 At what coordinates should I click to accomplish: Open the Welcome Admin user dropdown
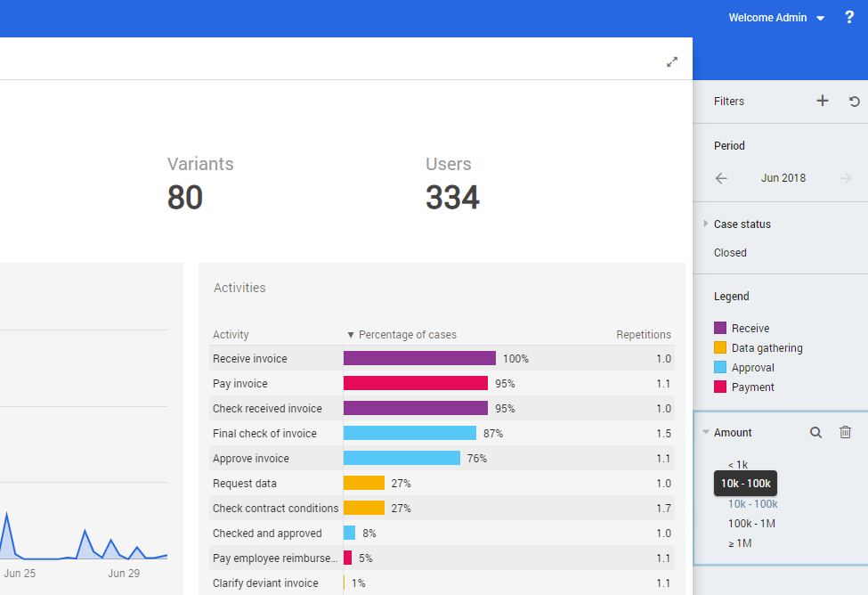(776, 18)
